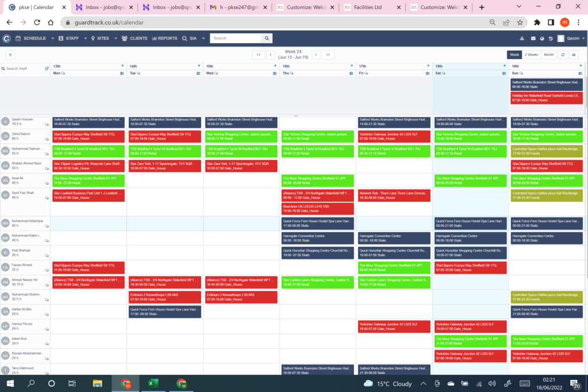Viewport: 588px width, 392px height.
Task: Open the messages envelope icon
Action: [x=533, y=38]
